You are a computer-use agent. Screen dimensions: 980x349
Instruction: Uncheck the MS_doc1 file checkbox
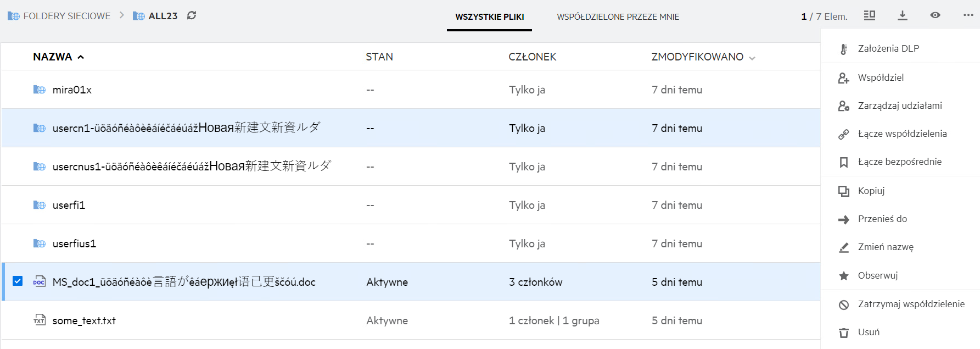click(x=18, y=281)
